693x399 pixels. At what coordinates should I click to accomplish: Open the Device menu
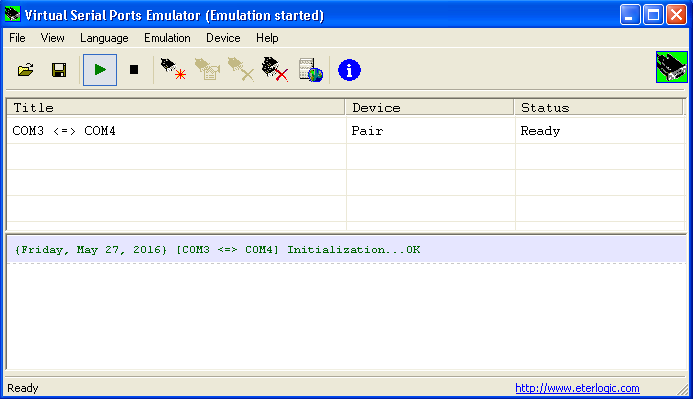(x=223, y=38)
